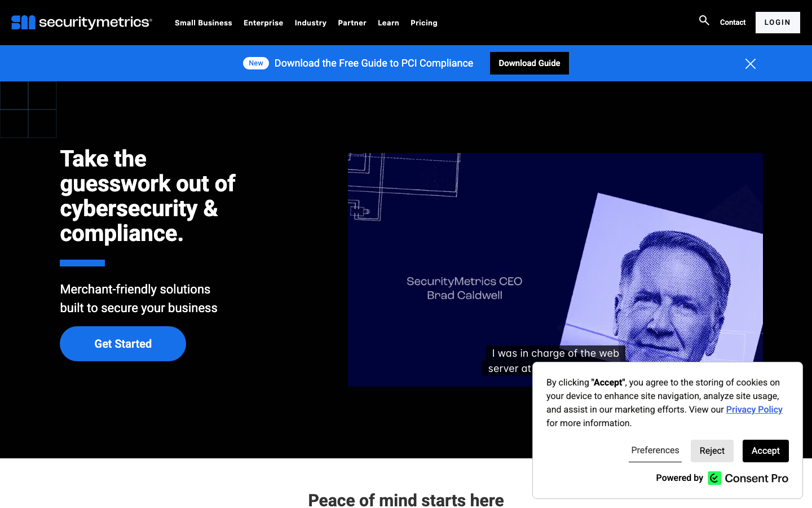Go to the Pricing page
Viewport: 812px width, 508px height.
click(x=424, y=23)
